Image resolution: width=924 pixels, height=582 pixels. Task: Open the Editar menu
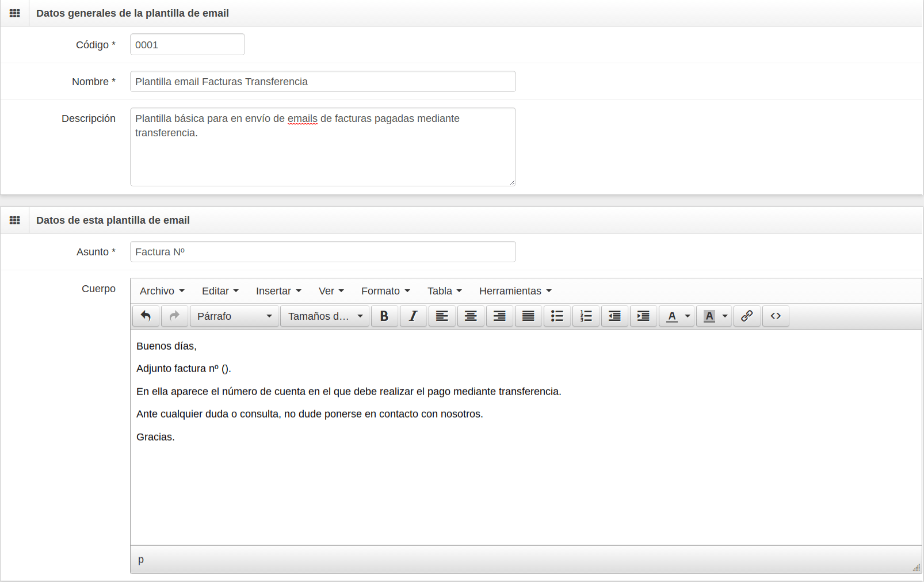pos(220,291)
